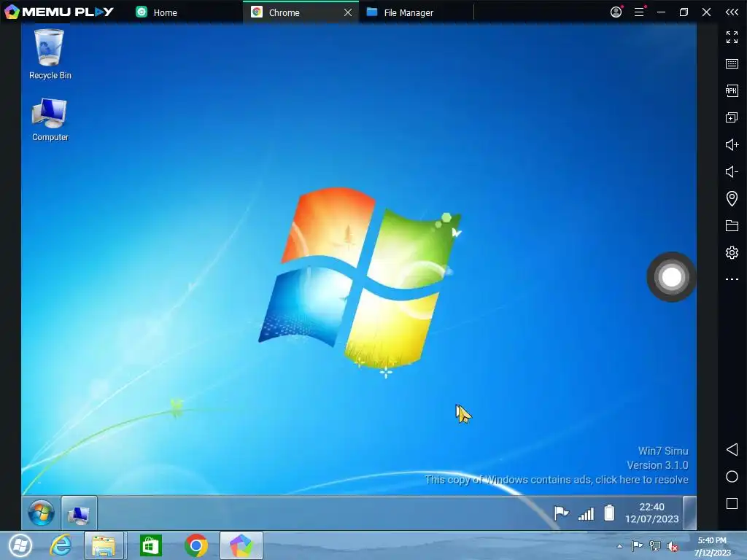Screen dimensions: 747x560
Task: Install an APK via the APK icon
Action: coord(732,90)
